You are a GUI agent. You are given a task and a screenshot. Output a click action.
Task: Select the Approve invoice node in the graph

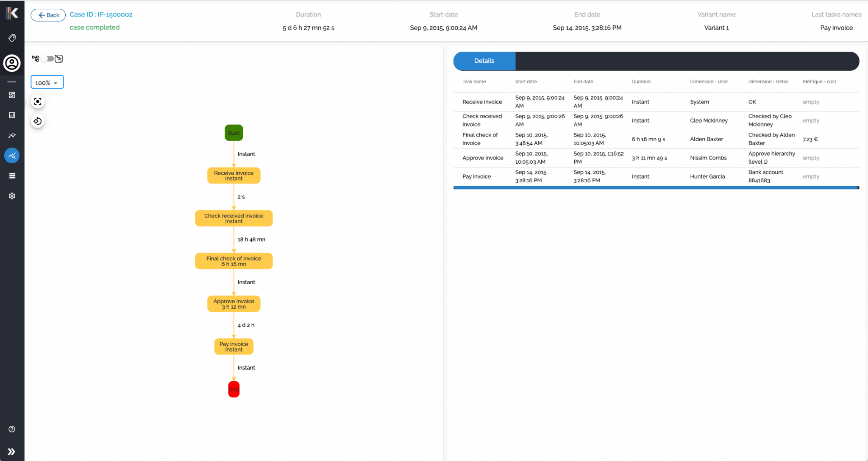234,304
